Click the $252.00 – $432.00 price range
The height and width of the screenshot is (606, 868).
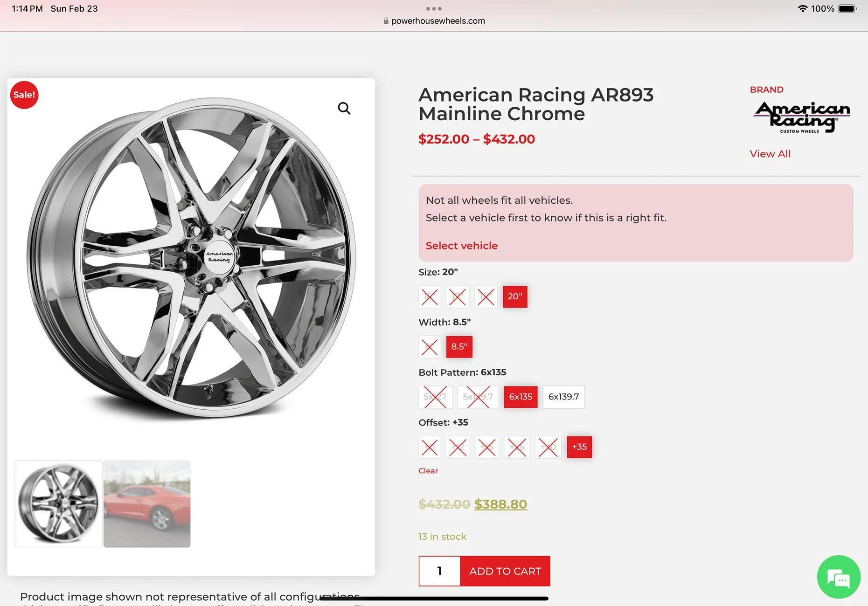(477, 139)
